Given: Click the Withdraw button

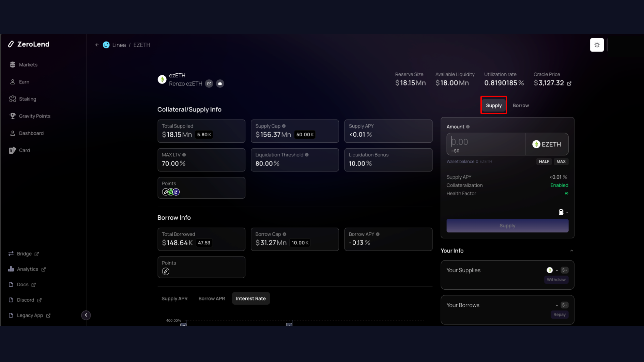Looking at the screenshot, I should tap(556, 280).
